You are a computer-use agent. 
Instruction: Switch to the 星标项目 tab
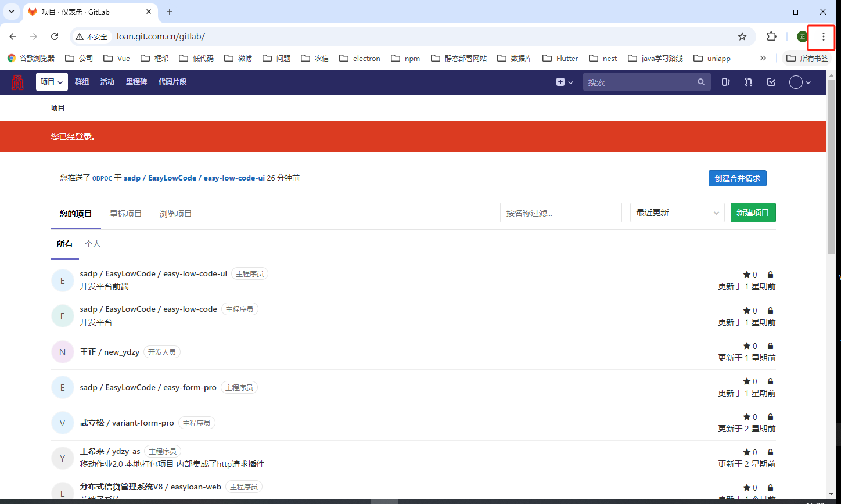[125, 214]
